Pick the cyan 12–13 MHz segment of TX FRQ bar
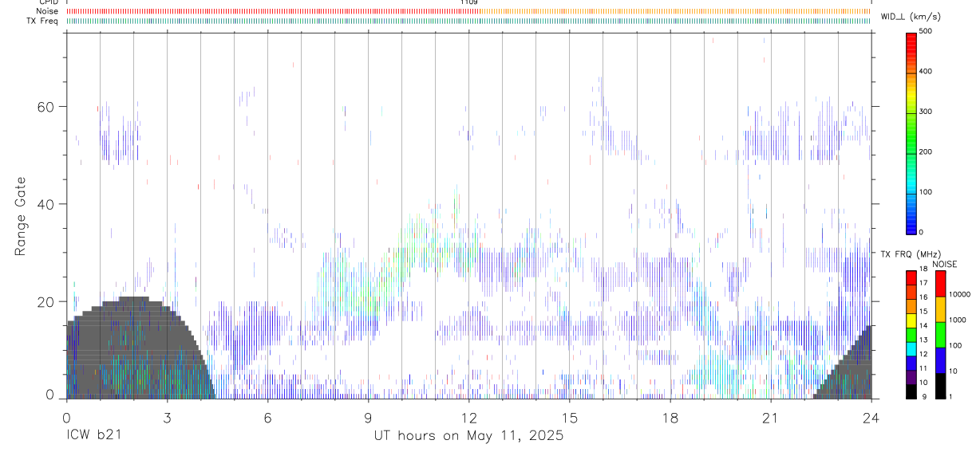Viewport: 980px width, 452px height. click(x=911, y=349)
